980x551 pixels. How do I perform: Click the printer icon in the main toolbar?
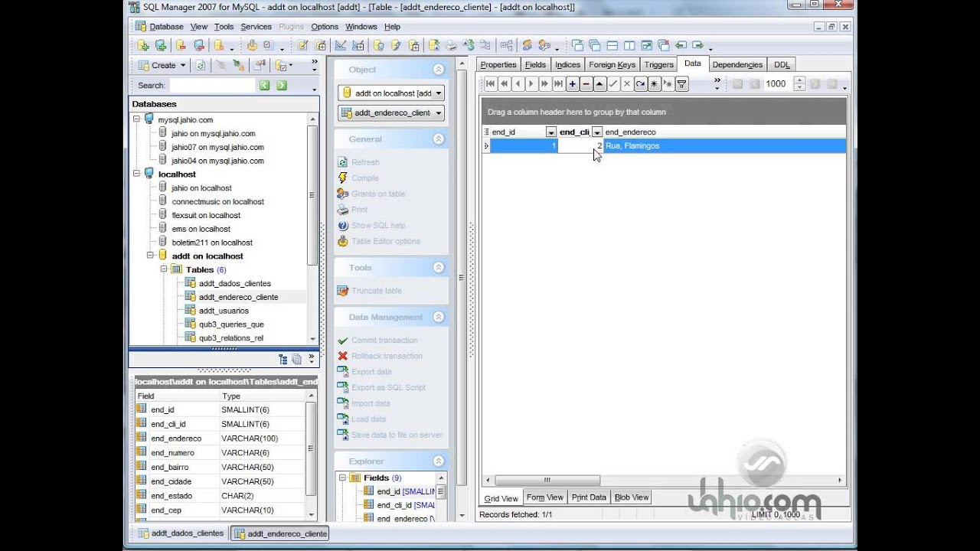pyautogui.click(x=450, y=46)
